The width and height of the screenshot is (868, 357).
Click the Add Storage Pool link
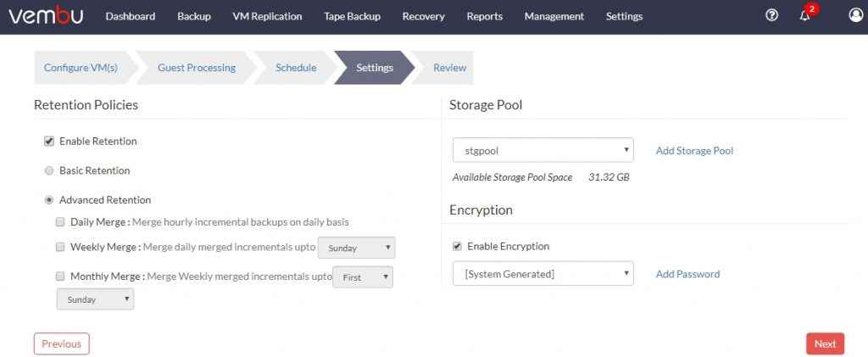click(694, 151)
